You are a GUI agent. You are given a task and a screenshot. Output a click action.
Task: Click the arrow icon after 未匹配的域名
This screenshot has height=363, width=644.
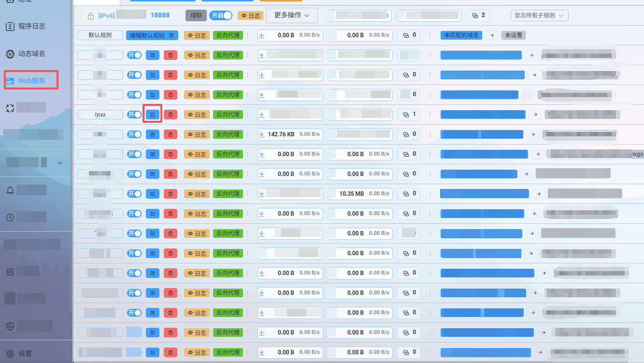point(492,35)
